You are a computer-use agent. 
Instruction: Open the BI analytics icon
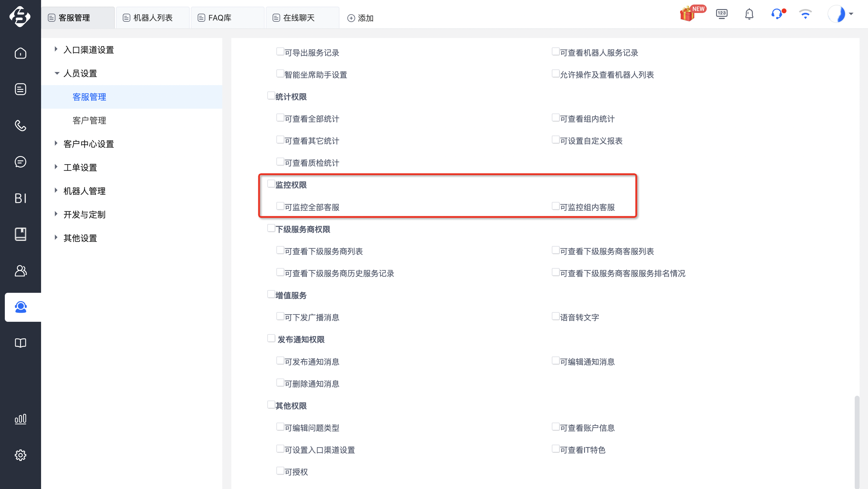pos(21,198)
